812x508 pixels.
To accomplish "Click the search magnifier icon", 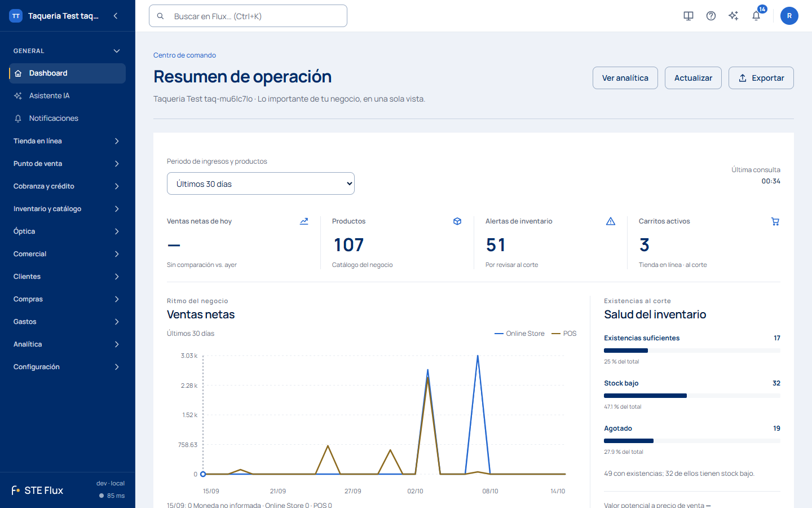I will coord(161,16).
